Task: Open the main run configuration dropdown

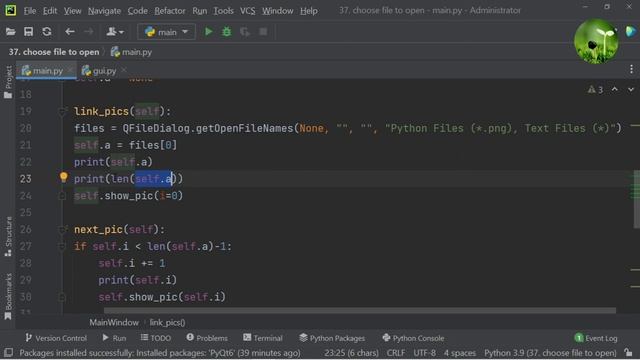Action: coord(167,32)
